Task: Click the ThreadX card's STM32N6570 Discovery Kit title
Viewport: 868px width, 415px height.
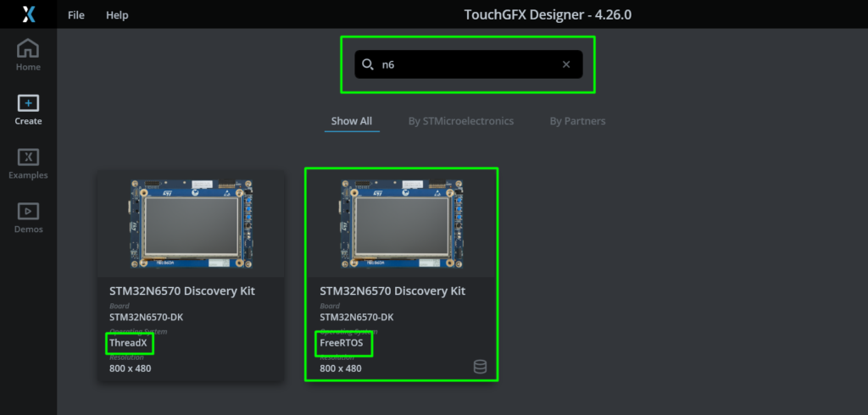Action: tap(182, 290)
